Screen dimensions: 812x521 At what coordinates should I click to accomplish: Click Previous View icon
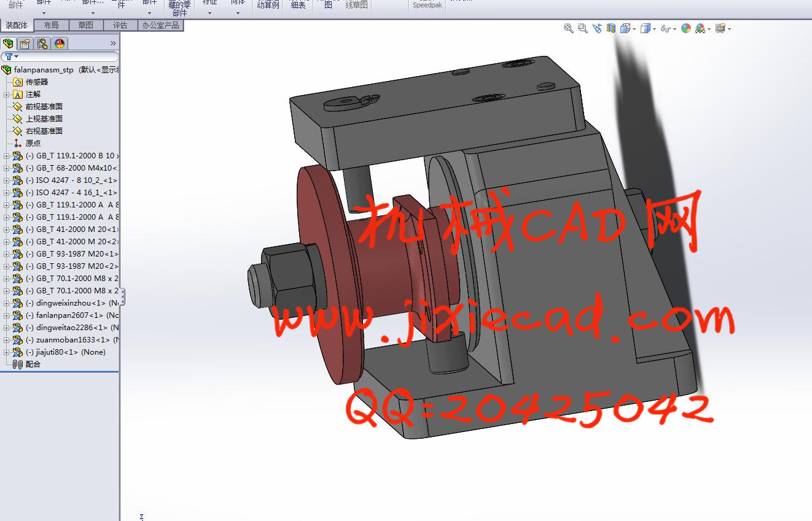(597, 28)
